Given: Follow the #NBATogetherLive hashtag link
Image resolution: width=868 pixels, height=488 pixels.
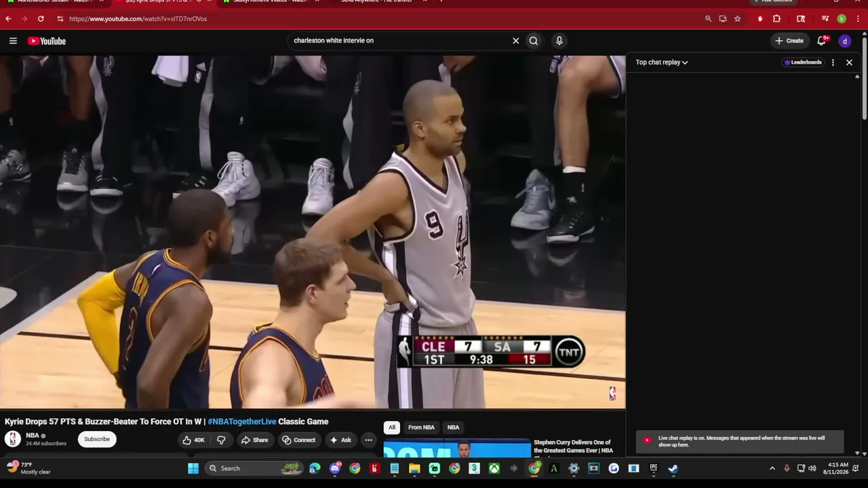Looking at the screenshot, I should click(x=242, y=422).
